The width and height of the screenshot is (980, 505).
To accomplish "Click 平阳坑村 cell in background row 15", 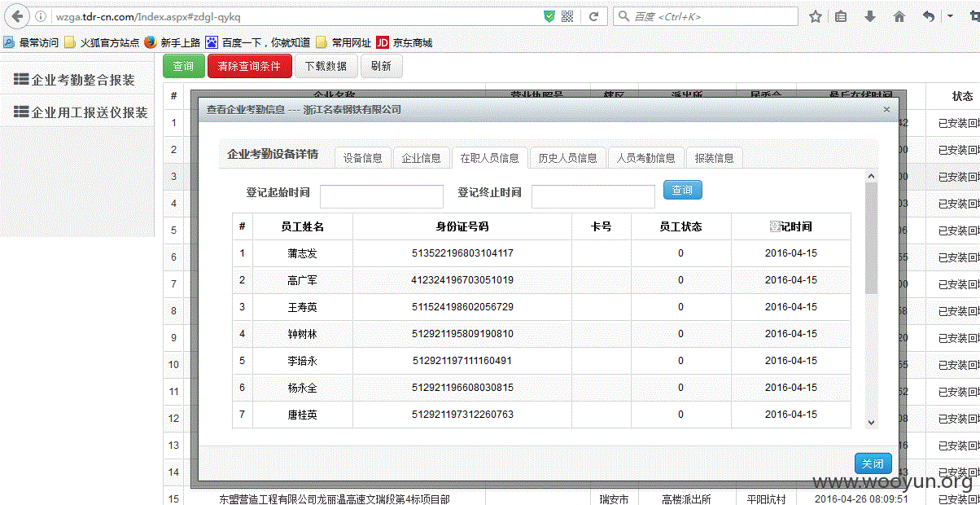I will click(x=766, y=499).
